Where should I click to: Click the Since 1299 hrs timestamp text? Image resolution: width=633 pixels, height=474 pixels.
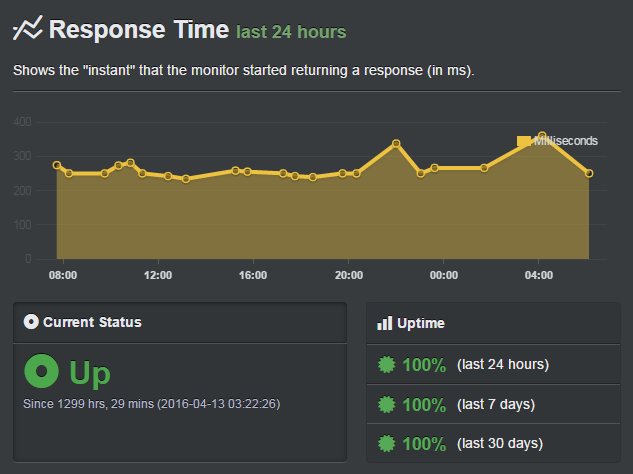151,404
